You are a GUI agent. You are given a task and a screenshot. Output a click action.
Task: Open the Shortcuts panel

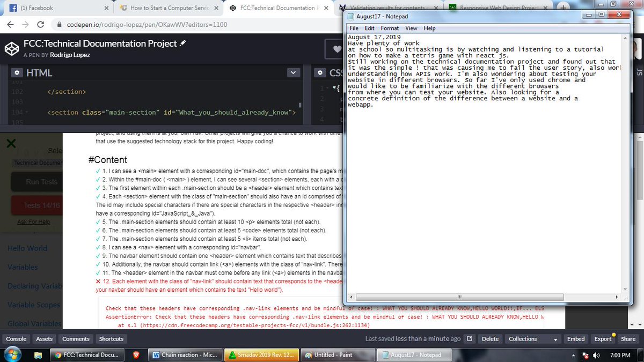[x=111, y=339]
